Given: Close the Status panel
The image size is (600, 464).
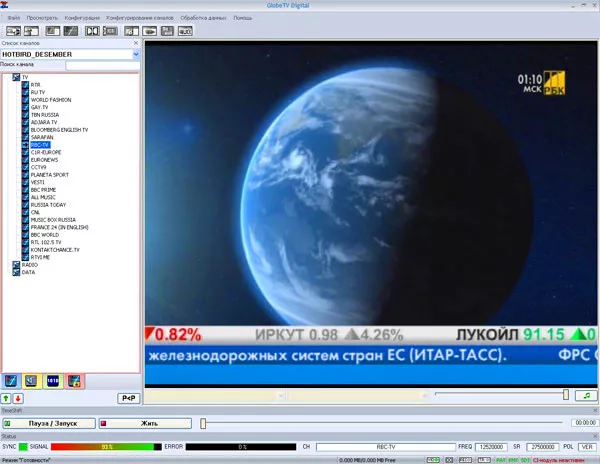Looking at the screenshot, I should 595,436.
